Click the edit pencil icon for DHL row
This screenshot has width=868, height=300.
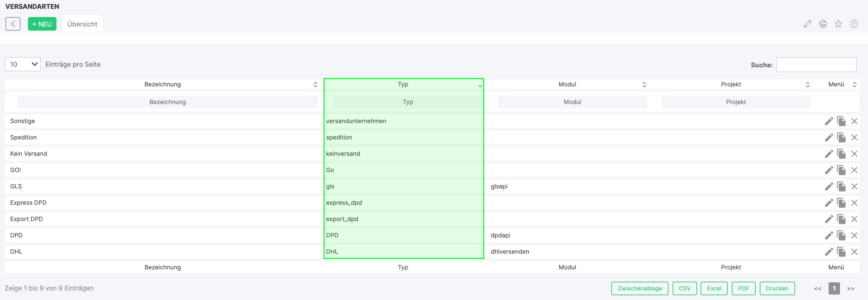(x=829, y=252)
